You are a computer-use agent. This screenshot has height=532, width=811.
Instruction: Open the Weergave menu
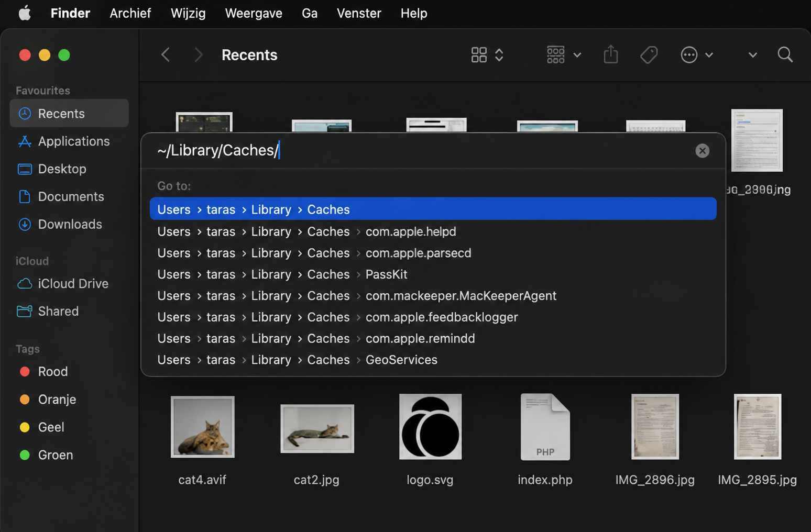[x=254, y=13]
